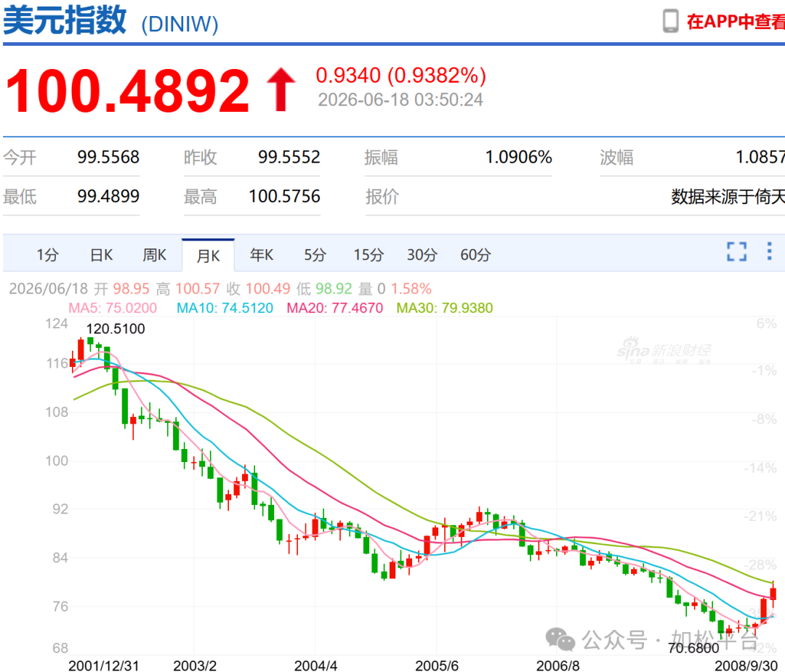Click the 124 price axis label

click(x=57, y=324)
